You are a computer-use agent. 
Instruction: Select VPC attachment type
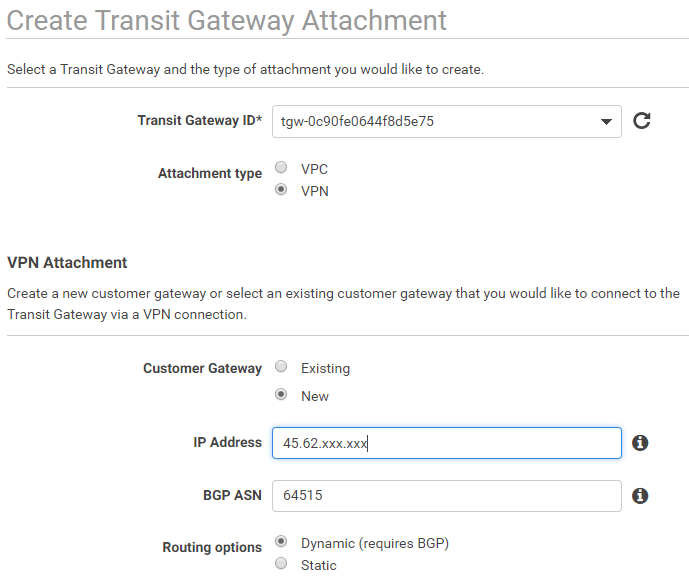coord(282,168)
